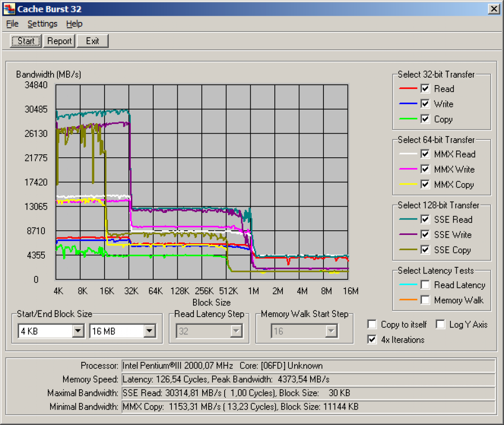Click the cyan Read Latency legend line
The width and height of the screenshot is (504, 425).
coord(408,285)
